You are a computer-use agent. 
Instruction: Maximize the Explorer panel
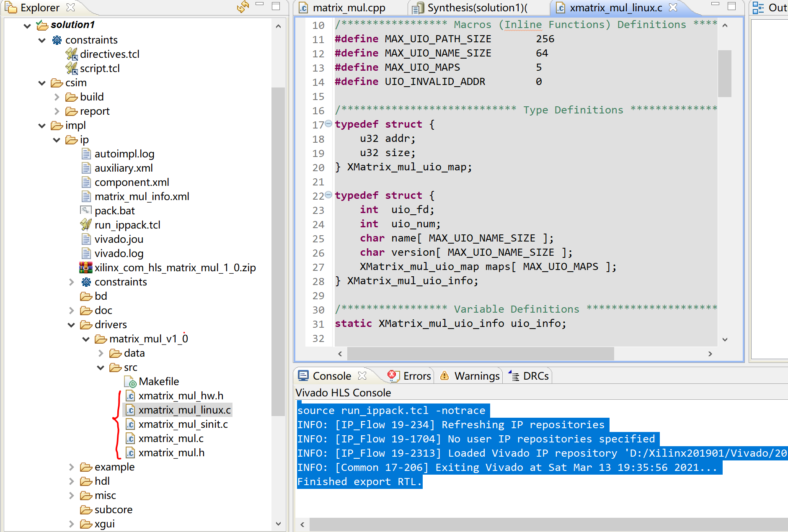276,6
